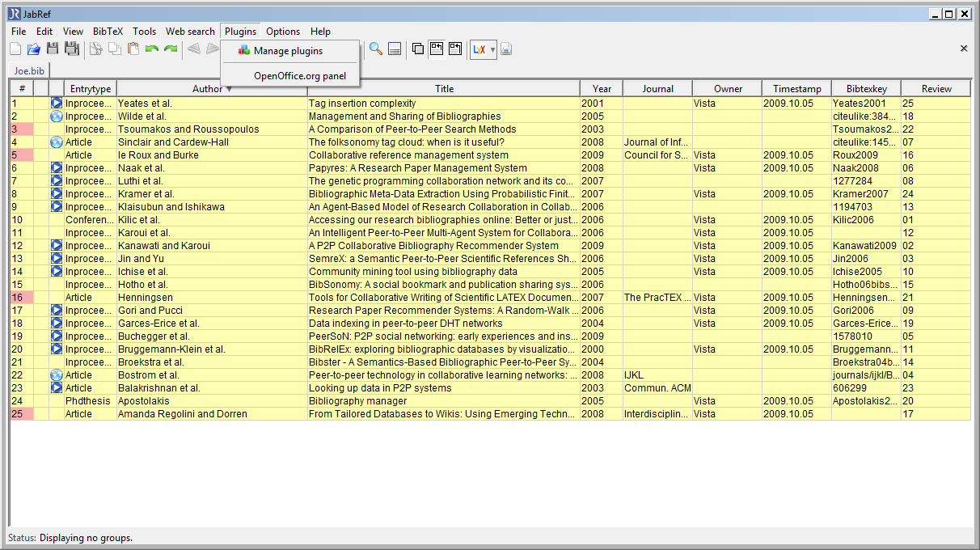Open the Tools menu
Viewport: 980px width, 550px height.
pos(145,32)
